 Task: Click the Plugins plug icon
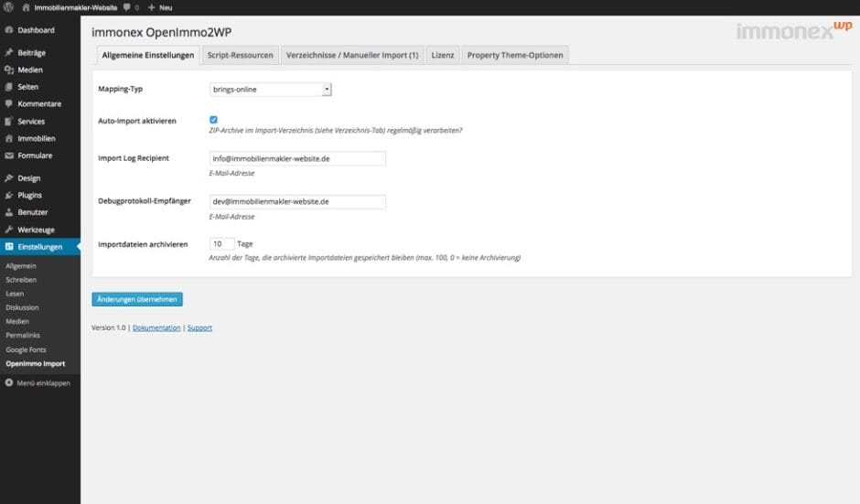click(x=9, y=195)
